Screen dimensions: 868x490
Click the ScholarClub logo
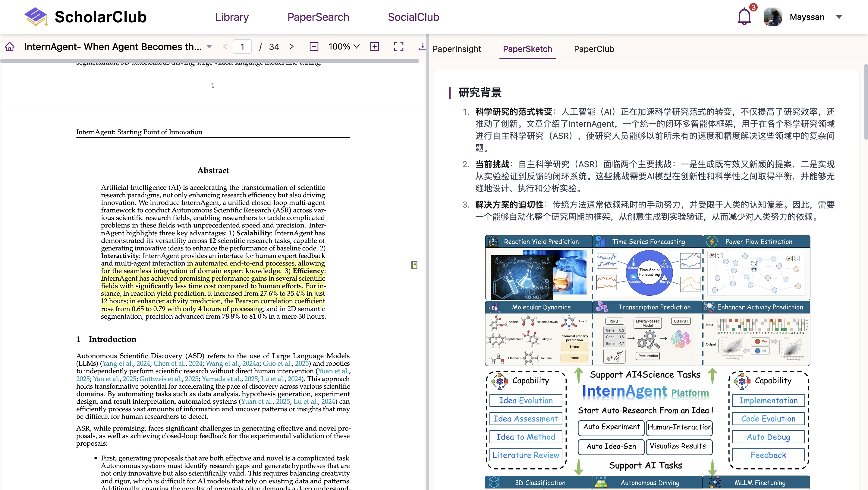point(86,17)
